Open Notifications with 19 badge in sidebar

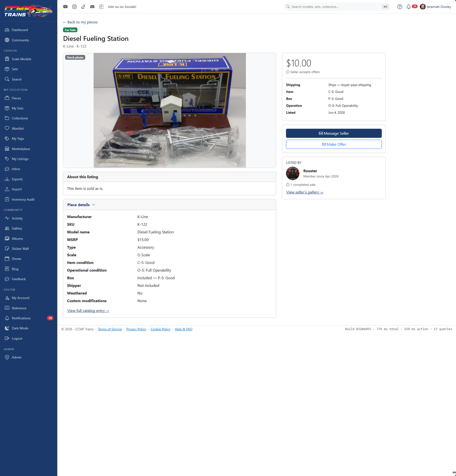(28, 318)
